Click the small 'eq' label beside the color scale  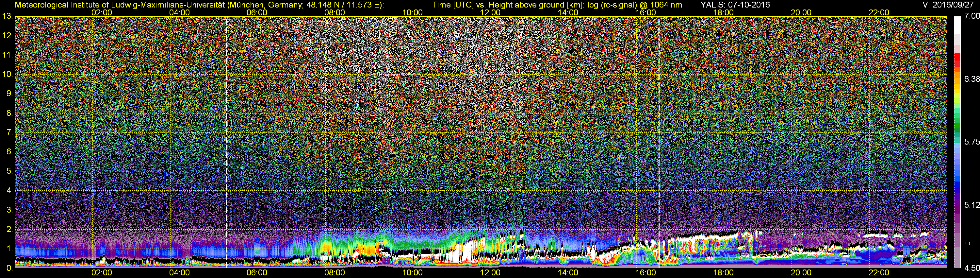coord(968,243)
